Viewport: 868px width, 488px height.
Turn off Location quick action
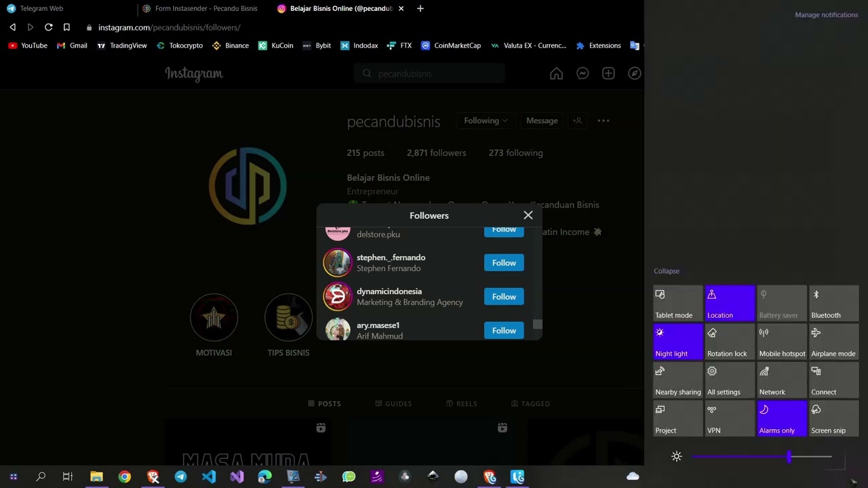coord(730,304)
